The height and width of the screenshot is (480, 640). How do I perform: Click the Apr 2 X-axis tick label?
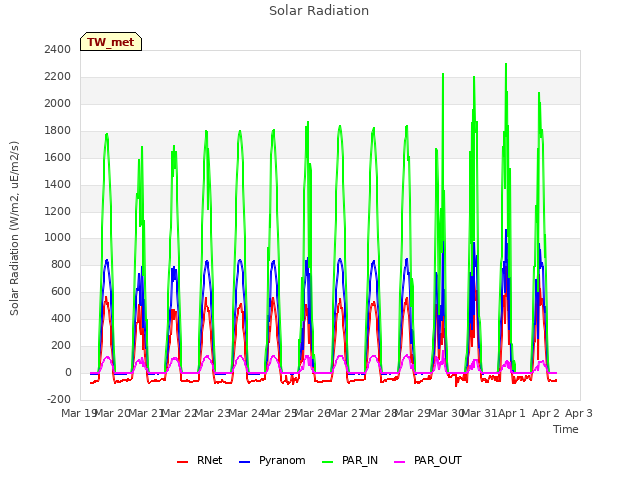click(546, 413)
